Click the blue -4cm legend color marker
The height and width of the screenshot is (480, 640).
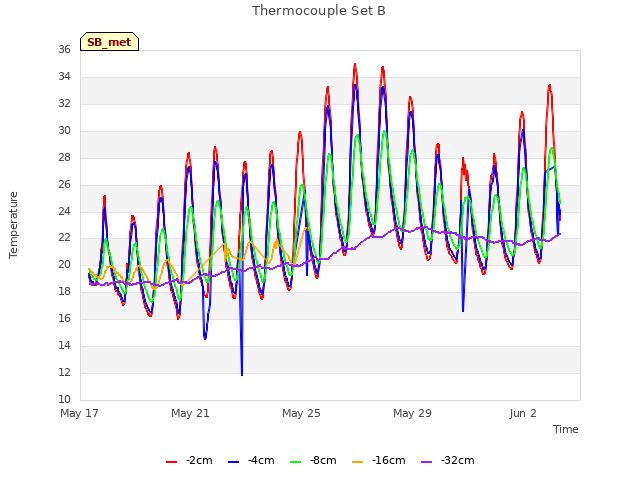pyautogui.click(x=233, y=462)
